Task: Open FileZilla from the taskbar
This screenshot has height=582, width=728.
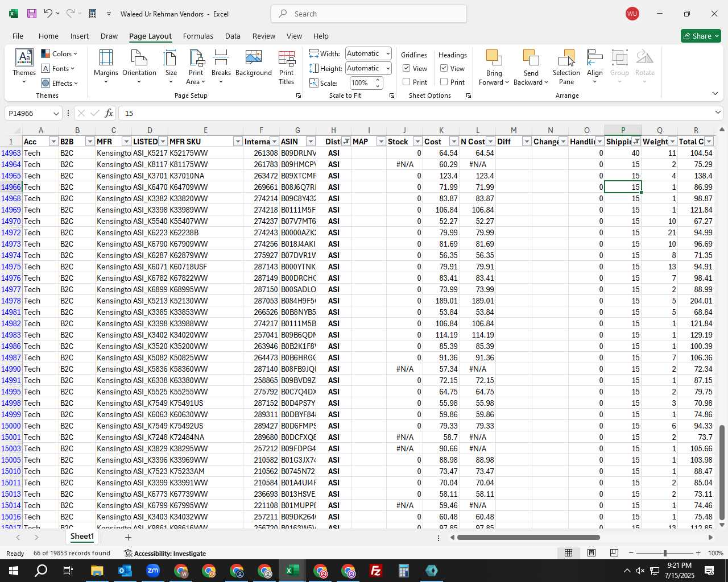Action: click(375, 571)
